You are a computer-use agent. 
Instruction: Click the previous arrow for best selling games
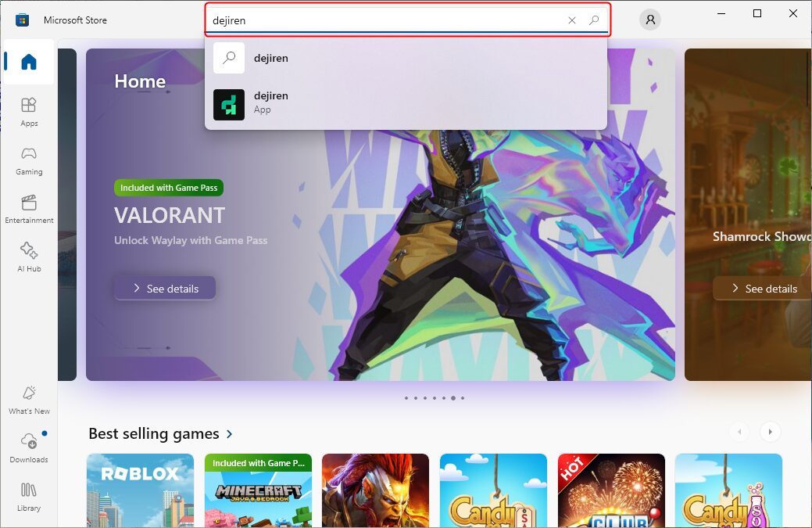click(739, 432)
